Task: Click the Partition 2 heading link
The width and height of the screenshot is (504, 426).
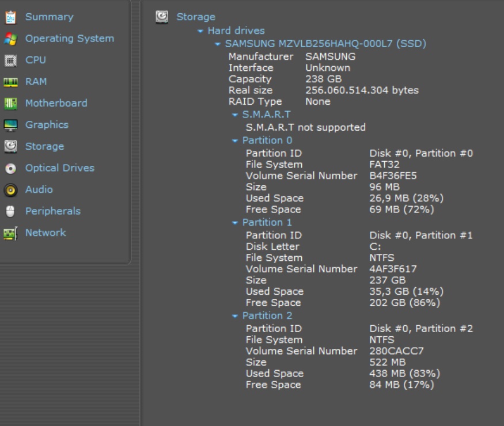Action: [x=267, y=315]
